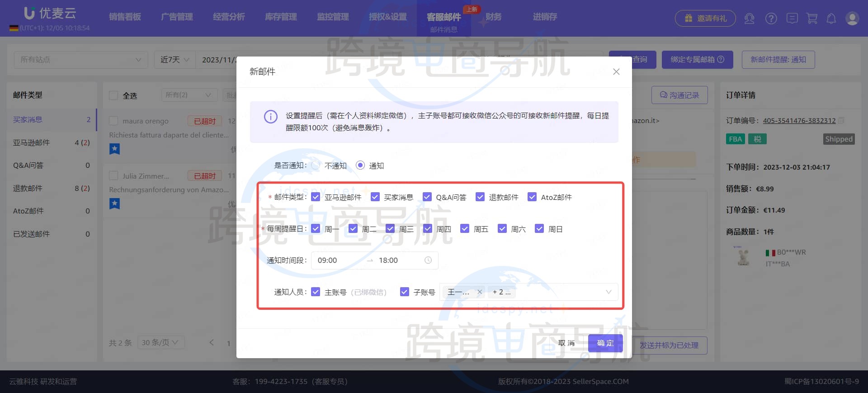
Task: Open the message notes icon in header
Action: [792, 19]
